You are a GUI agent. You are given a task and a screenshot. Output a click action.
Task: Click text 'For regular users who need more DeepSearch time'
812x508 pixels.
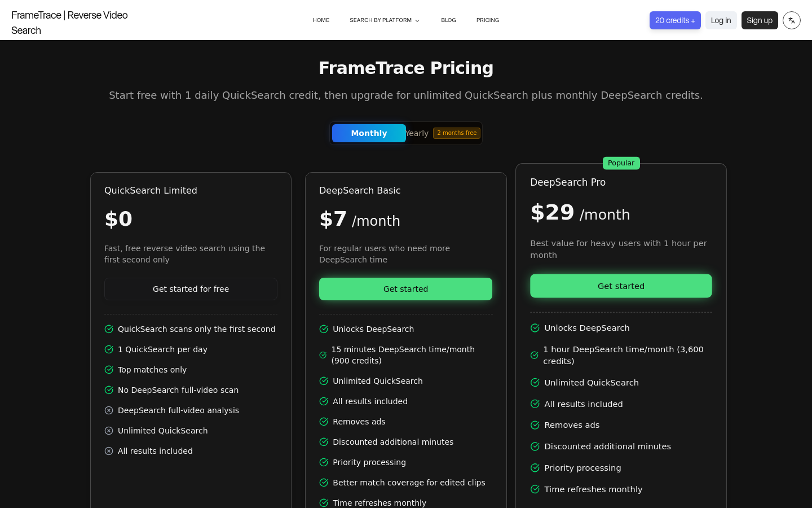[x=385, y=254]
